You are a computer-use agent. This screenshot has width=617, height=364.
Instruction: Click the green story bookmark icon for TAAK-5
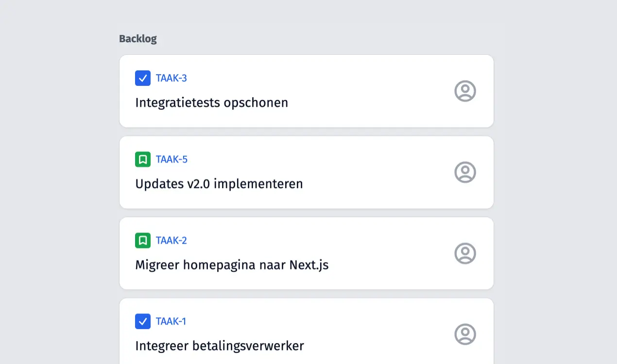143,159
